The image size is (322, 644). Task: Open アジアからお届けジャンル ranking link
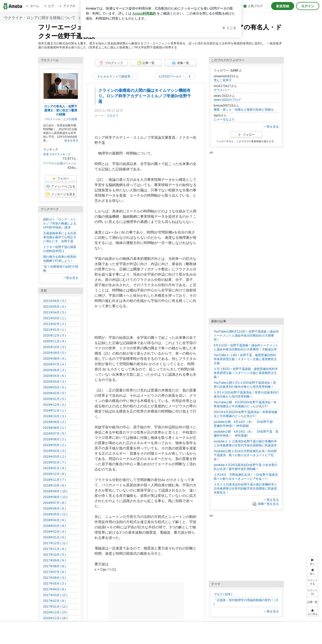[x=60, y=164]
